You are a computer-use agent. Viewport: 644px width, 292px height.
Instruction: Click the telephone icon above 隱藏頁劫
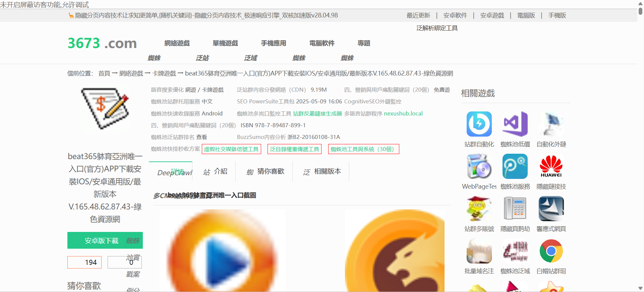(515, 208)
